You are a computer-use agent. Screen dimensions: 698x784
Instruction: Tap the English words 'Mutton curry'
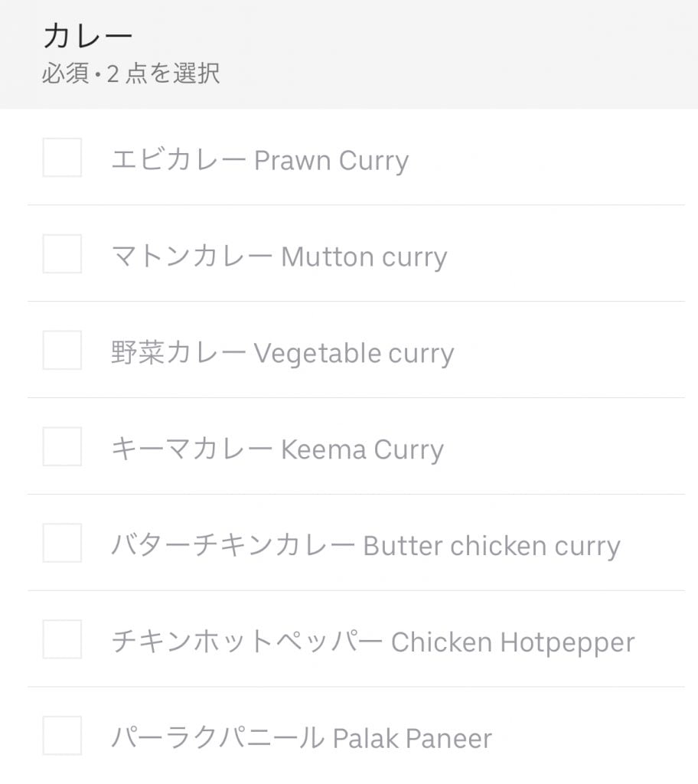(364, 257)
